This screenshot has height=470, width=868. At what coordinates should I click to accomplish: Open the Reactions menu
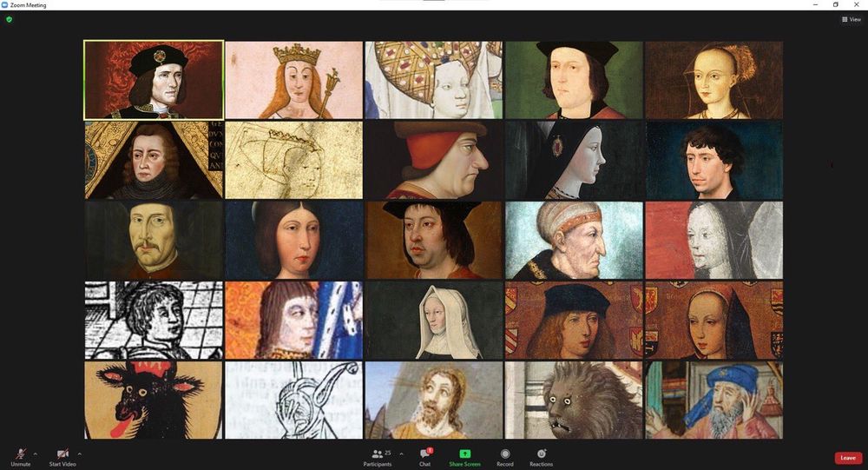click(542, 457)
